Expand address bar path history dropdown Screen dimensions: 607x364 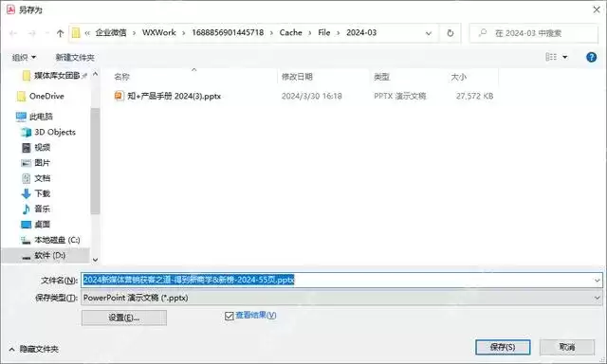[x=429, y=33]
